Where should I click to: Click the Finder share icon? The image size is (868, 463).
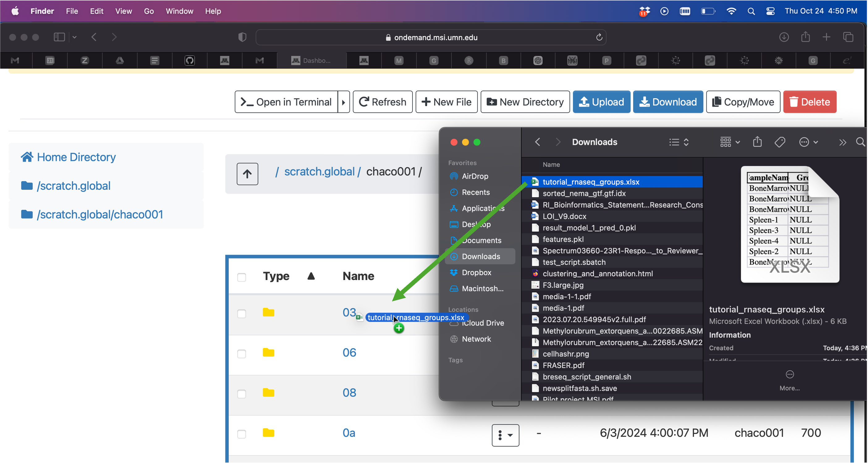click(757, 142)
